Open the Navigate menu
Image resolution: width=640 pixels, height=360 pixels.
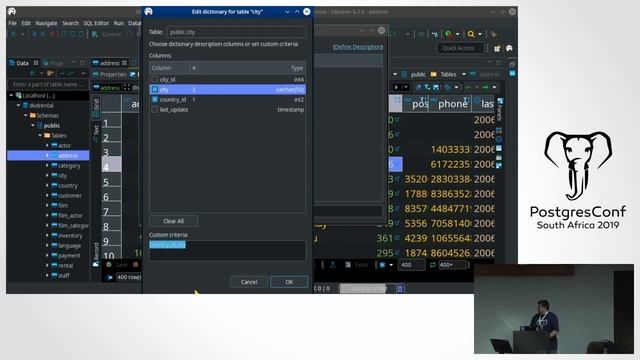[46, 23]
